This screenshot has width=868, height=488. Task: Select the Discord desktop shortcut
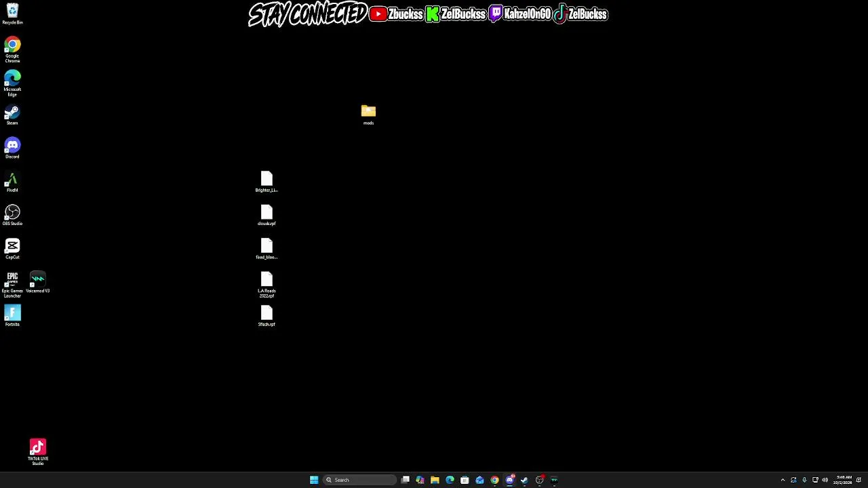pos(12,148)
